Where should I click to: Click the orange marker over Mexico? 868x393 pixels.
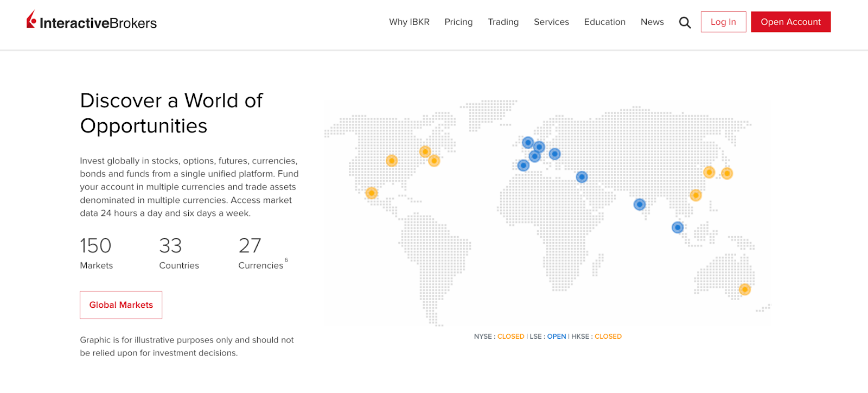pos(372,193)
